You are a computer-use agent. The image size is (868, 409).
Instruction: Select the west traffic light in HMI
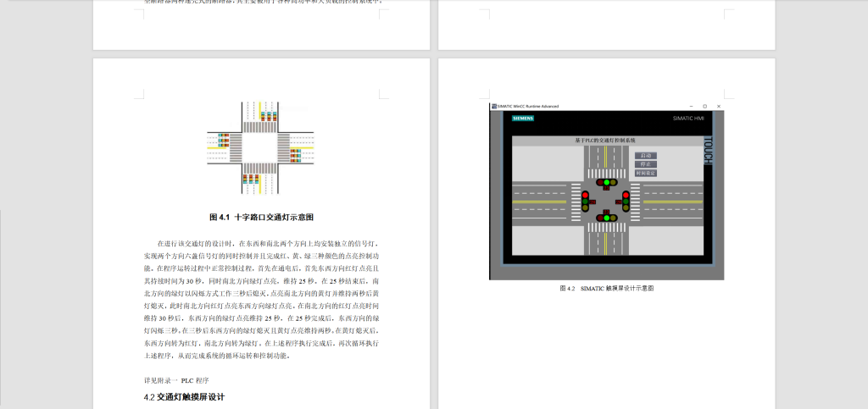(585, 201)
